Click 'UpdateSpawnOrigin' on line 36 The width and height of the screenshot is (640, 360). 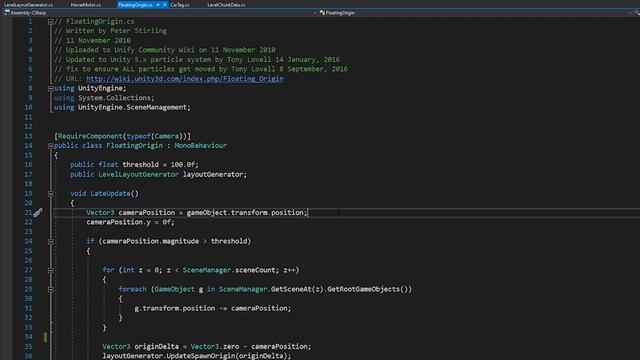[201, 356]
